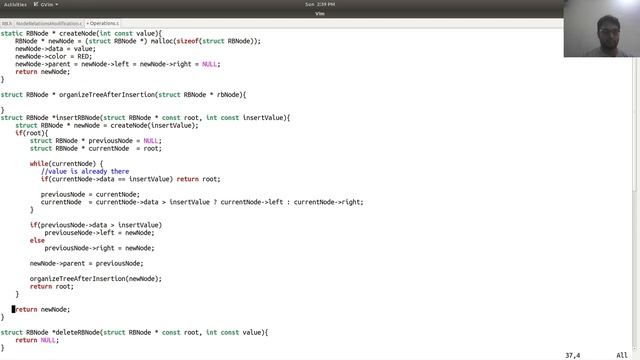The width and height of the screenshot is (640, 360).
Task: Click the line 'while(currentNode) {'
Action: [x=66, y=164]
